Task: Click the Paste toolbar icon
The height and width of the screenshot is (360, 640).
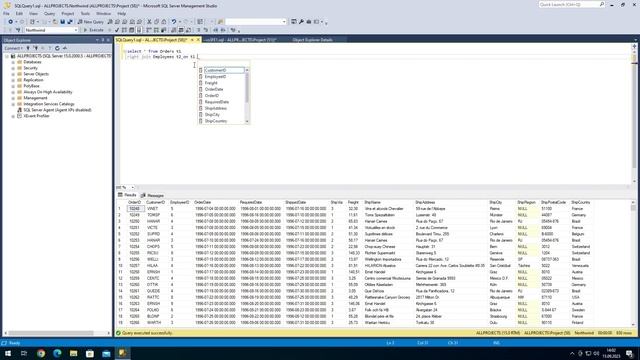Action: tap(164, 22)
